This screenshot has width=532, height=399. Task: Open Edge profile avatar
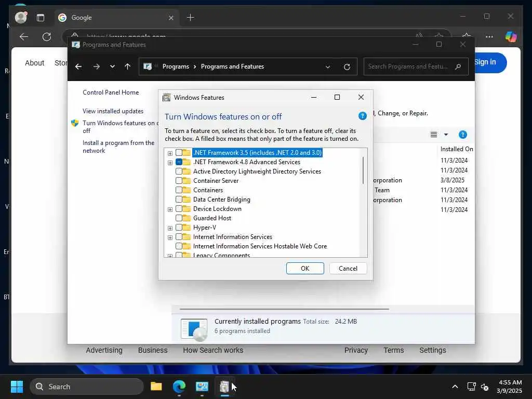21,17
